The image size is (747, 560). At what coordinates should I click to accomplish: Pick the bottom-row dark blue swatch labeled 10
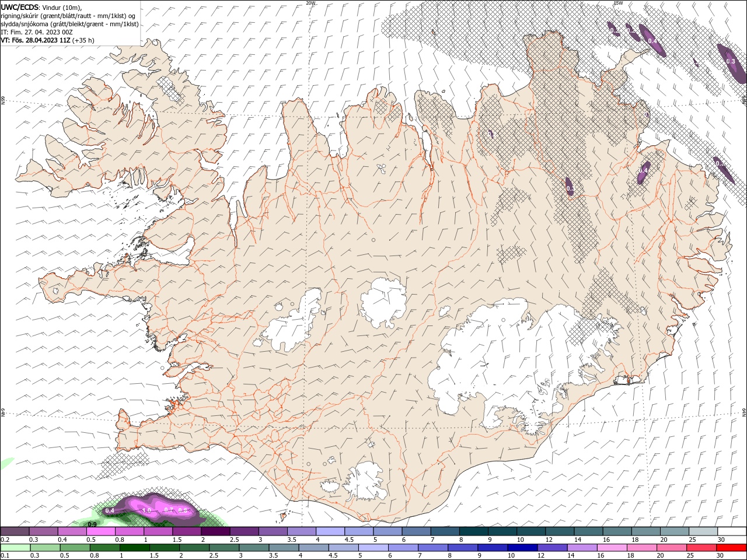pyautogui.click(x=523, y=548)
